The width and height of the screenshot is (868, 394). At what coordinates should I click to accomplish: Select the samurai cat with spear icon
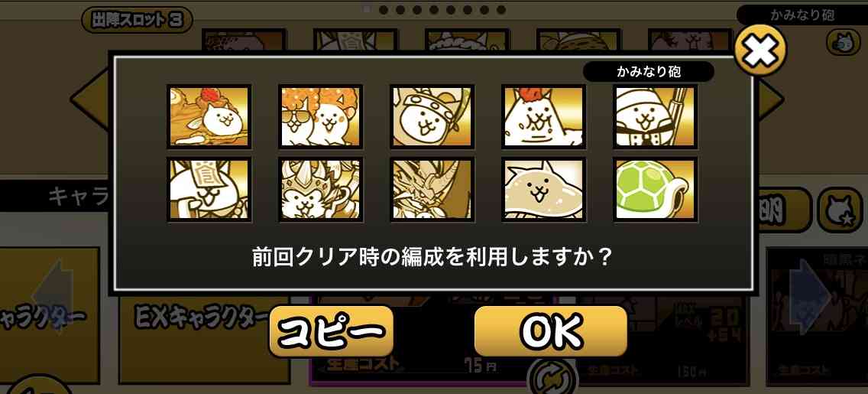(x=656, y=116)
